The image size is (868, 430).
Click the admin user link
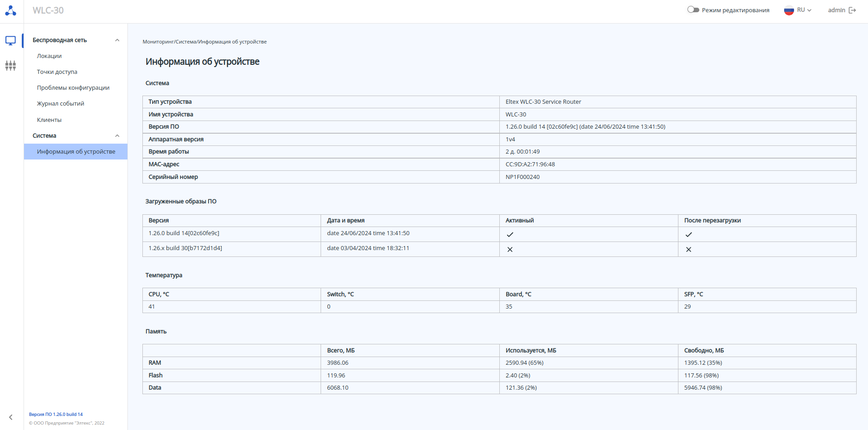[836, 10]
